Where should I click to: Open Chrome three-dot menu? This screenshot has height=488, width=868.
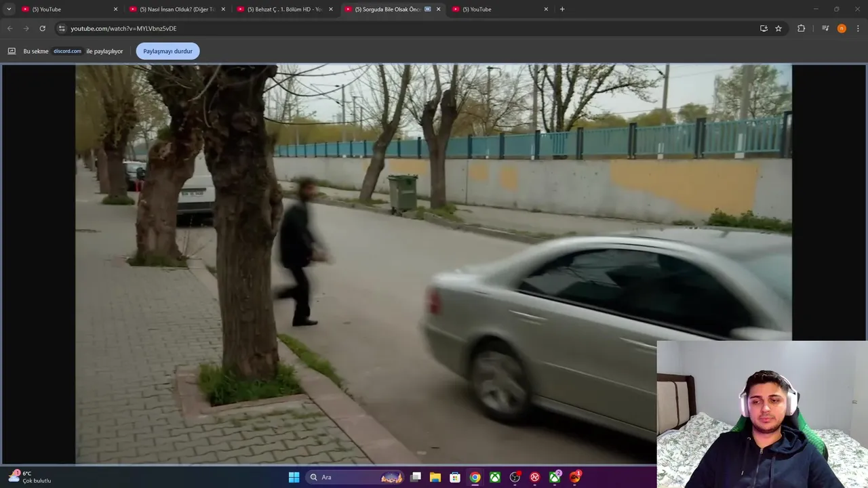coord(858,28)
